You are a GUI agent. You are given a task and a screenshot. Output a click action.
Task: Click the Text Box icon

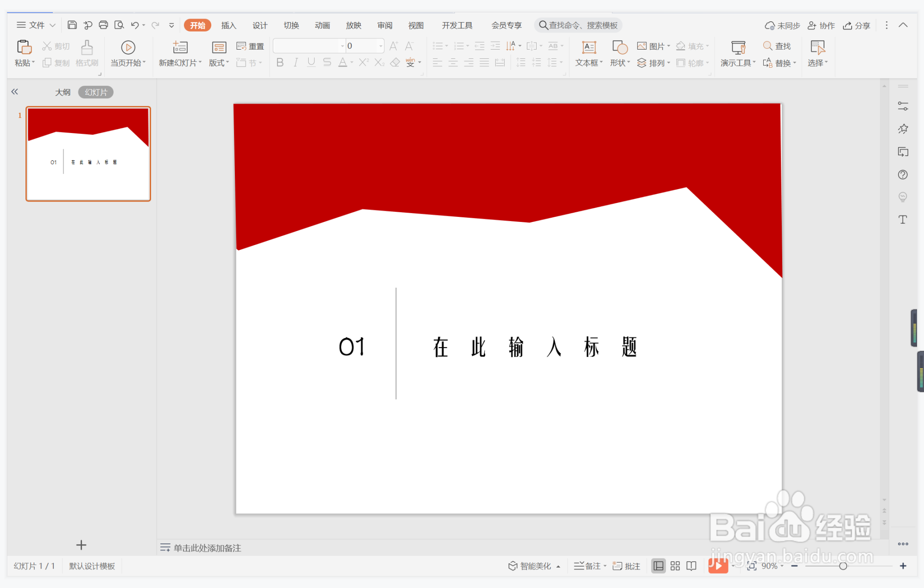pyautogui.click(x=589, y=47)
